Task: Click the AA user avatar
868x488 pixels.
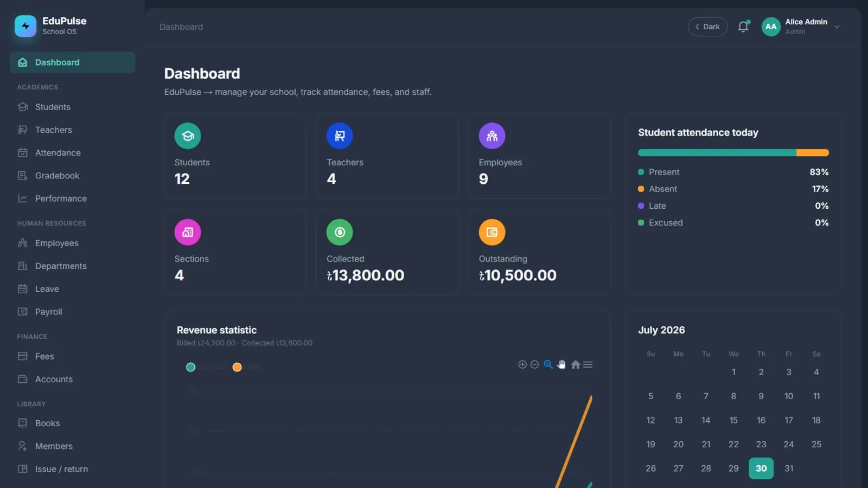Action: pyautogui.click(x=771, y=27)
